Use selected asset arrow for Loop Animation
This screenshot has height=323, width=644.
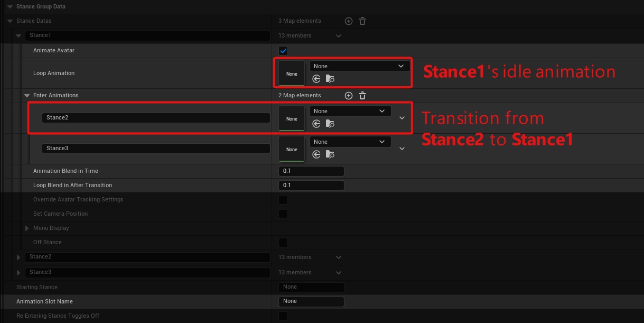click(x=316, y=79)
